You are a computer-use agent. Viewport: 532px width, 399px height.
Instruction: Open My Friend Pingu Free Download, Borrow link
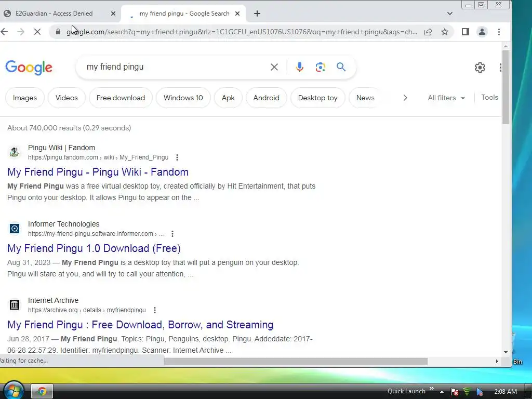click(140, 325)
